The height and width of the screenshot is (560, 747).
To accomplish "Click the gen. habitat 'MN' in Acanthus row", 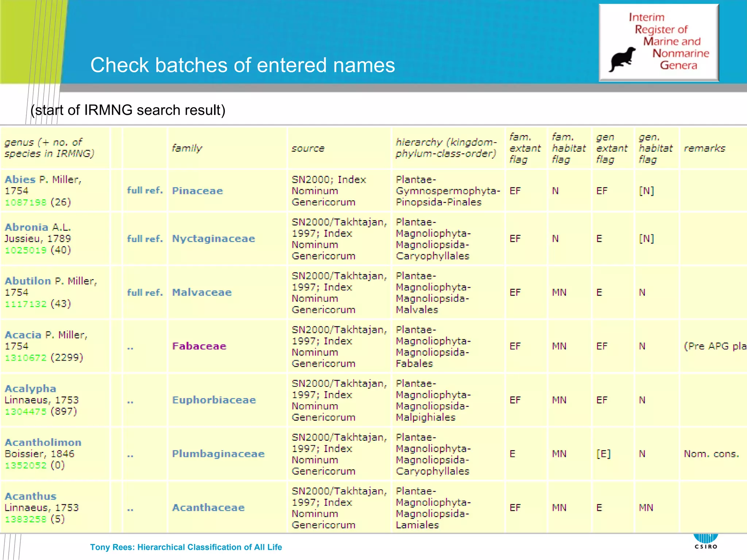I will coord(646,507).
